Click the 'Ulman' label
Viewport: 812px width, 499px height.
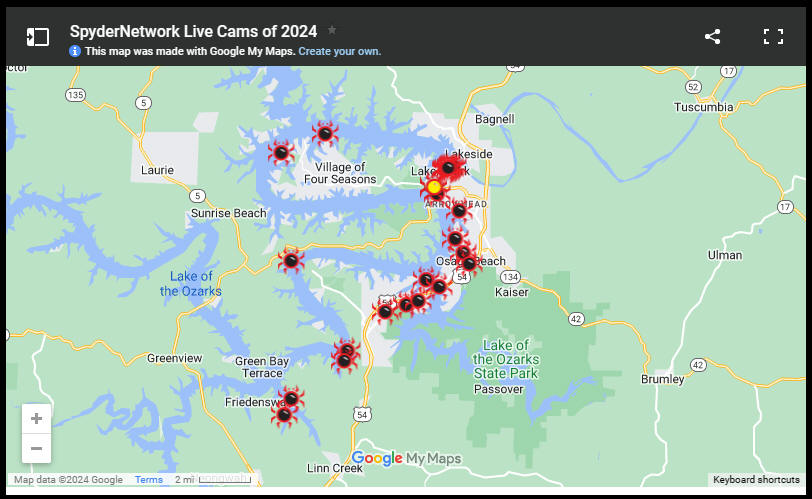click(725, 255)
